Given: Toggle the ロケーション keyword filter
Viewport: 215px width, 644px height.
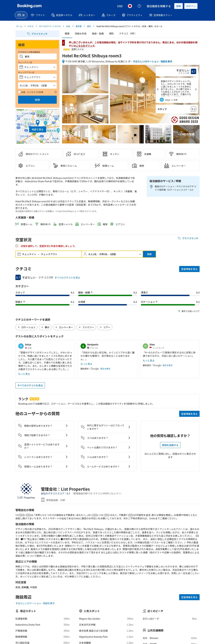Looking at the screenshot, I should point(26,327).
